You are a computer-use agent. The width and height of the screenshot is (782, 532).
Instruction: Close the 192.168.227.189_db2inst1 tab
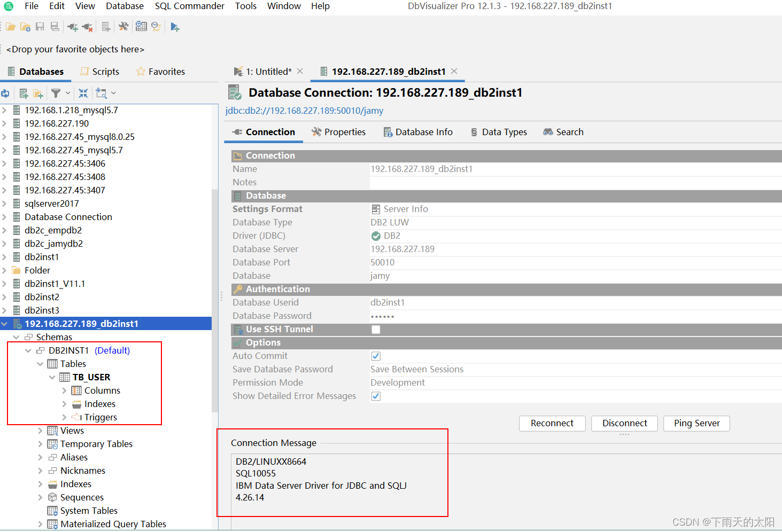click(x=454, y=71)
